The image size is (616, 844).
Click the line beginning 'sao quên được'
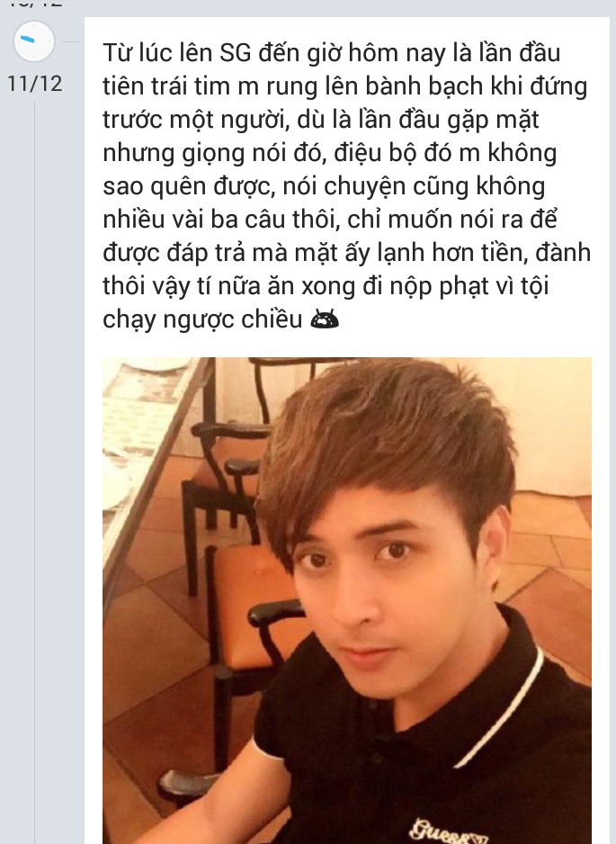click(324, 186)
